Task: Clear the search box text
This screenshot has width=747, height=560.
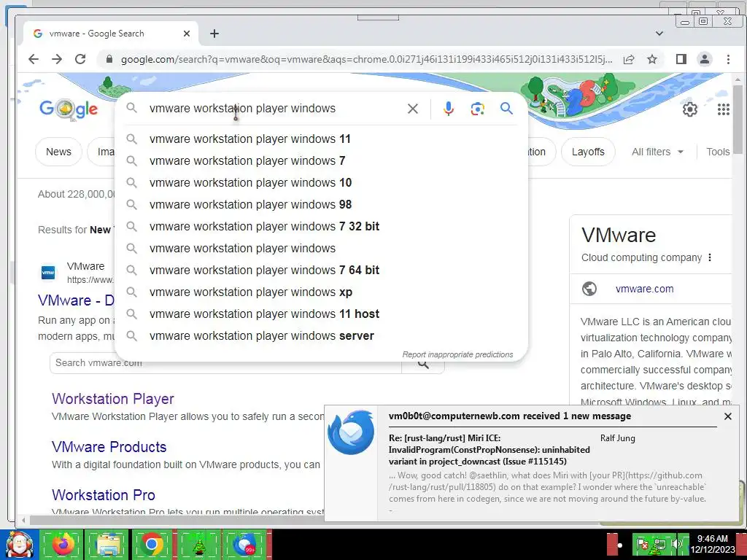Action: [413, 109]
